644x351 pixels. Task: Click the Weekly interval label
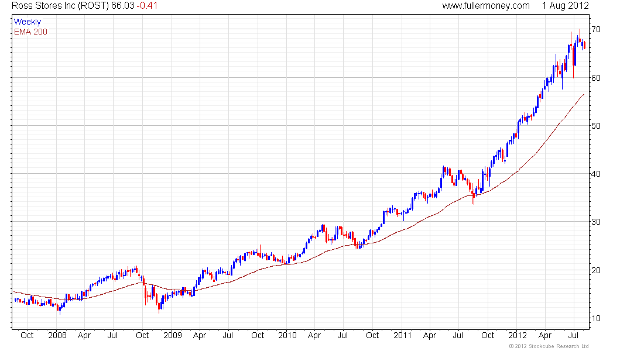[x=28, y=22]
